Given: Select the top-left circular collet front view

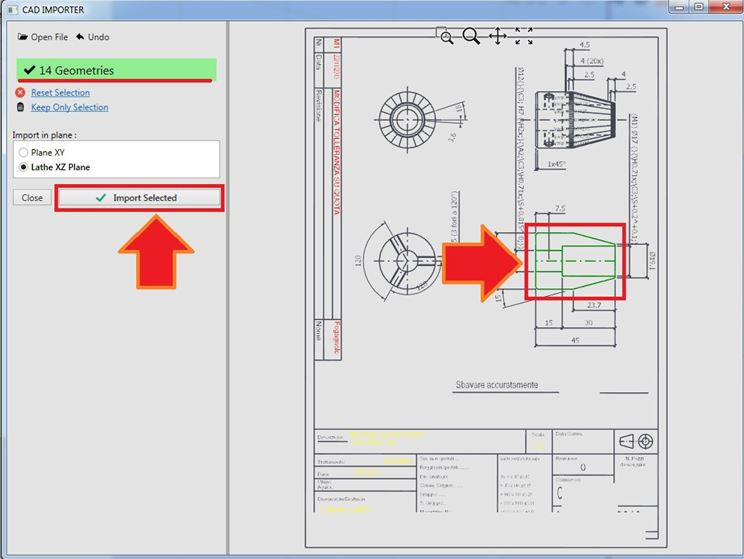Looking at the screenshot, I should (x=407, y=120).
